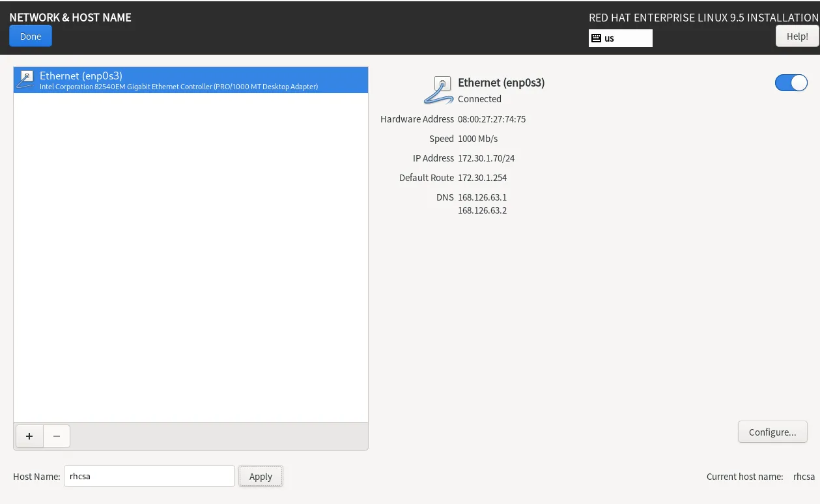Select Ethernet (enp0s3) in the device list
The height and width of the screenshot is (504, 820).
[x=191, y=80]
